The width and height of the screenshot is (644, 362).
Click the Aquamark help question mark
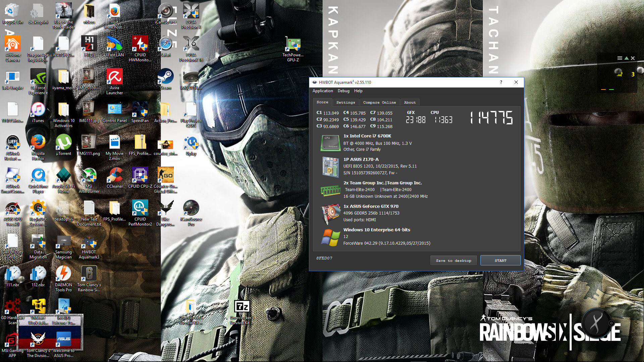click(x=501, y=82)
